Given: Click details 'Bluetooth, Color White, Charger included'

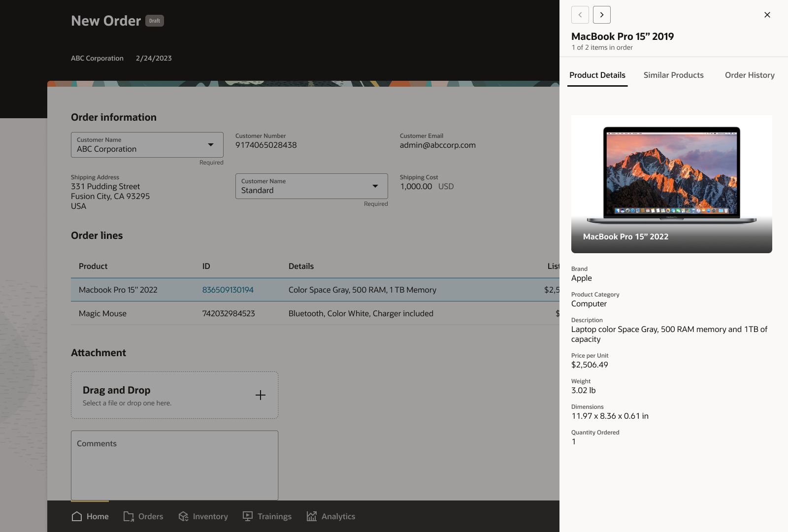Looking at the screenshot, I should tap(361, 314).
